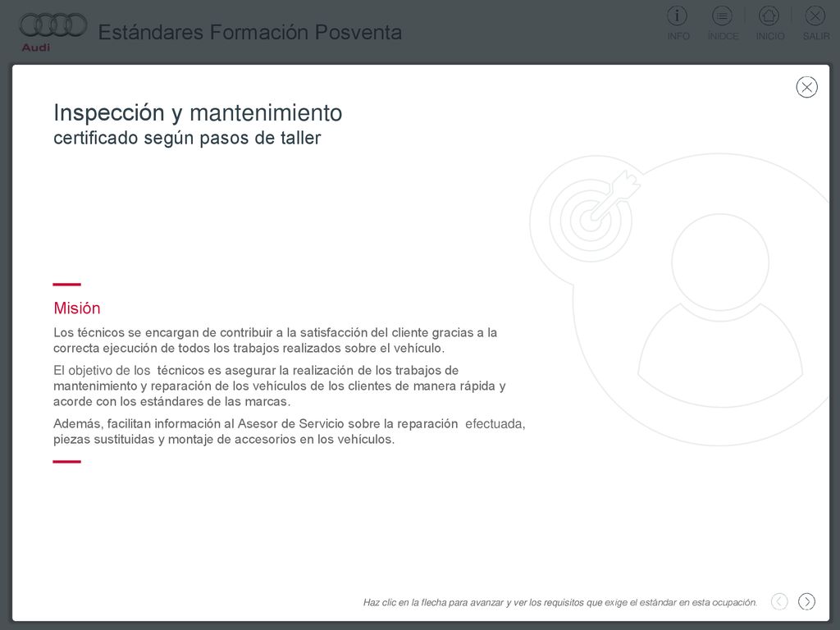Select the Misión heading

tap(76, 308)
